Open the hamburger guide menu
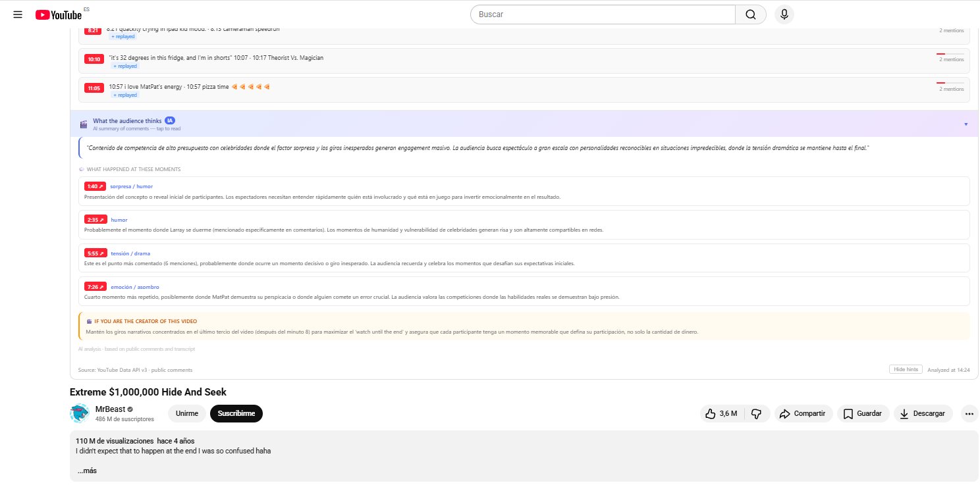The height and width of the screenshot is (485, 980). [18, 14]
